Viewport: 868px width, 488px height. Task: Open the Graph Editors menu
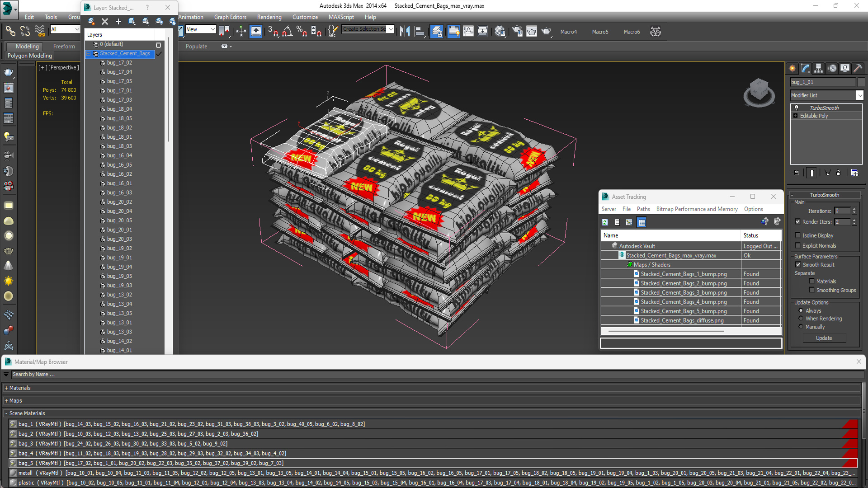[x=230, y=17]
